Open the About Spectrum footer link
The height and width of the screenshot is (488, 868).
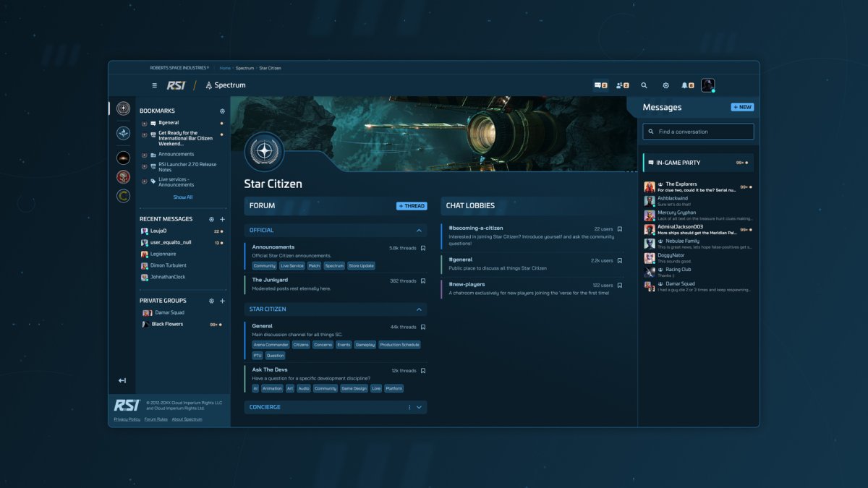[x=187, y=419]
